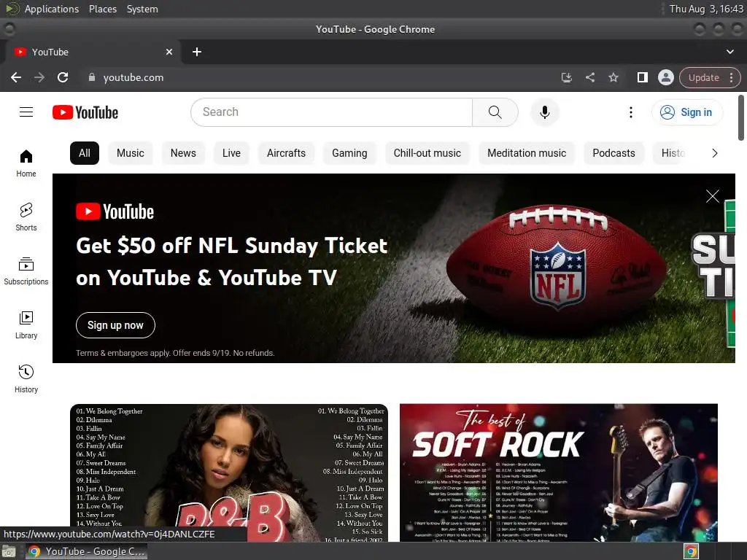Viewport: 747px width, 560px height.
Task: Select the Podcasts filter chip
Action: [x=614, y=153]
